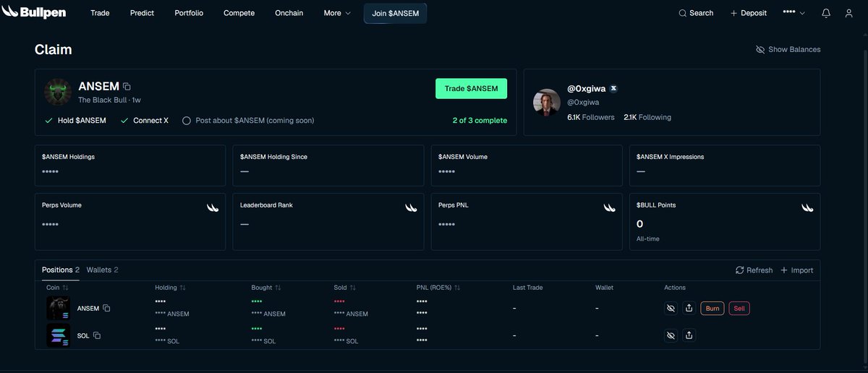
Task: Click the Bullpen logo in Perps Volume card
Action: (x=213, y=207)
